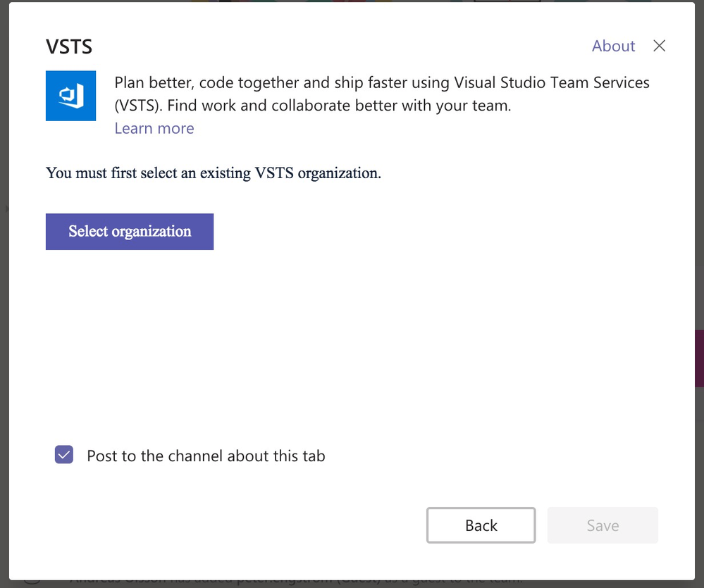The width and height of the screenshot is (704, 588).
Task: Close the VSTS dialog with X
Action: point(659,46)
